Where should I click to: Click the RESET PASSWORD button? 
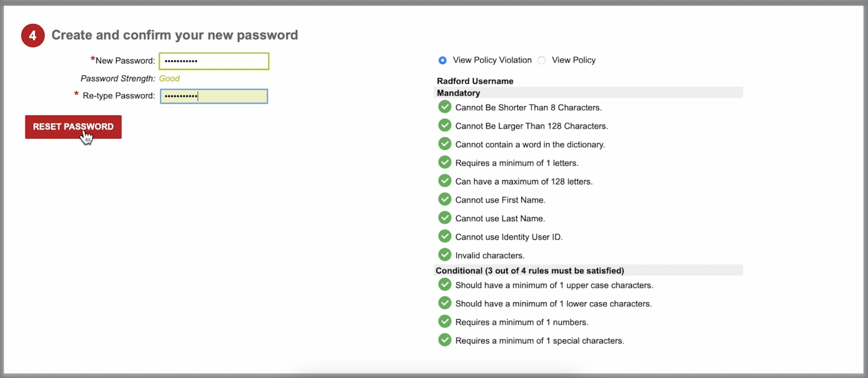(x=73, y=127)
